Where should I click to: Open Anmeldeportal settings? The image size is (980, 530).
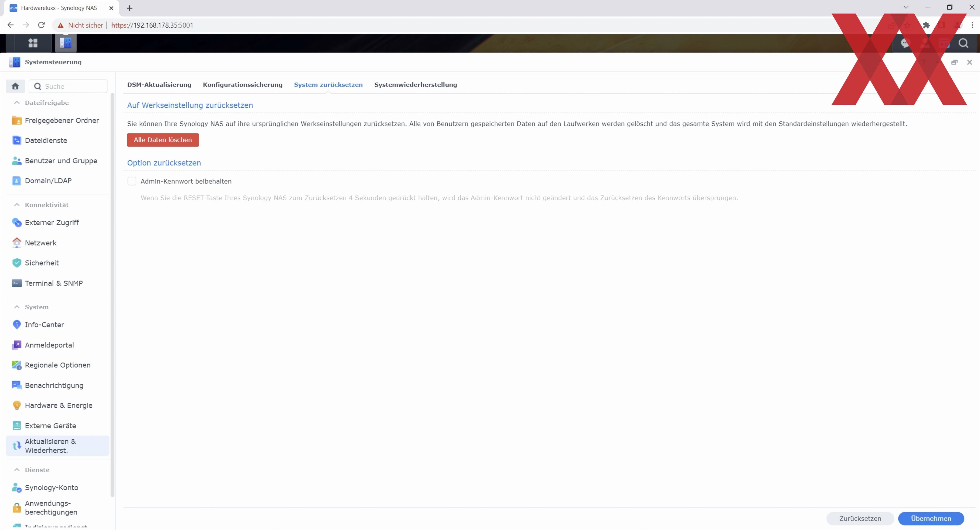[x=57, y=345]
